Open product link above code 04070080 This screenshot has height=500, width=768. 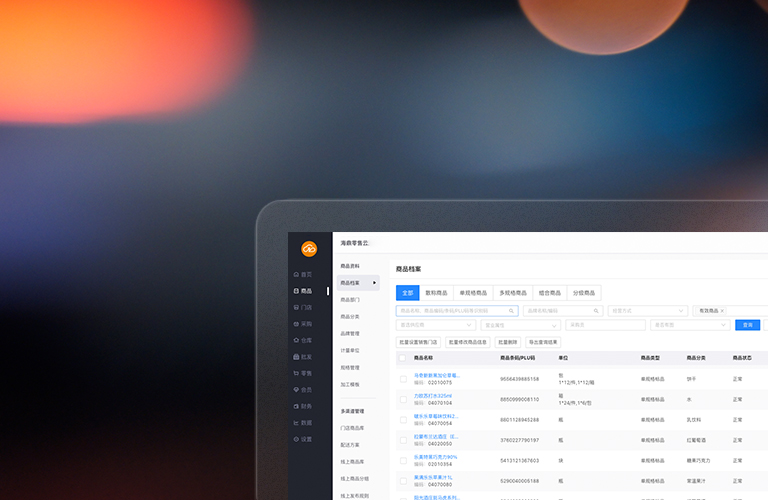(x=433, y=477)
